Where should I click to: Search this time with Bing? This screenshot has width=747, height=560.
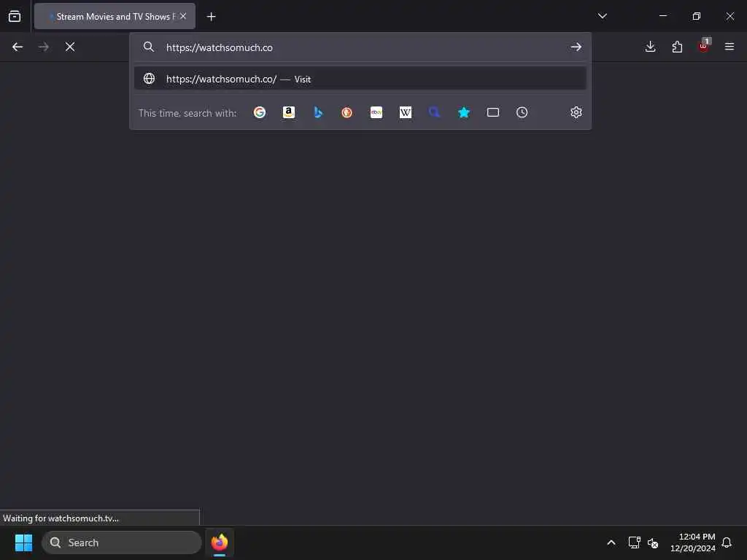(318, 112)
